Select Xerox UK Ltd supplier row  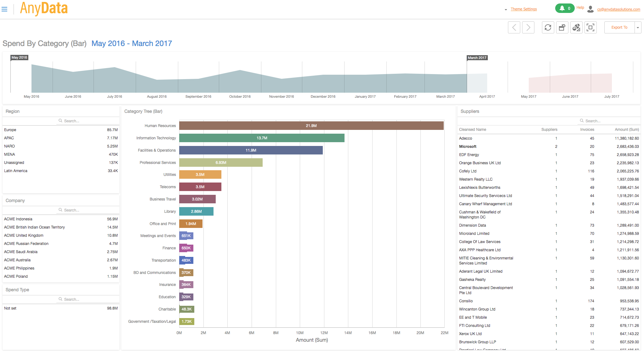point(549,334)
